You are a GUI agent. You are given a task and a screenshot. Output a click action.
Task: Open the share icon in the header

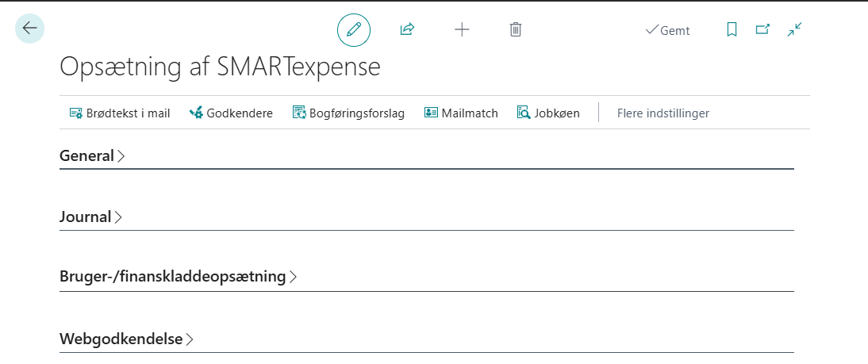407,29
